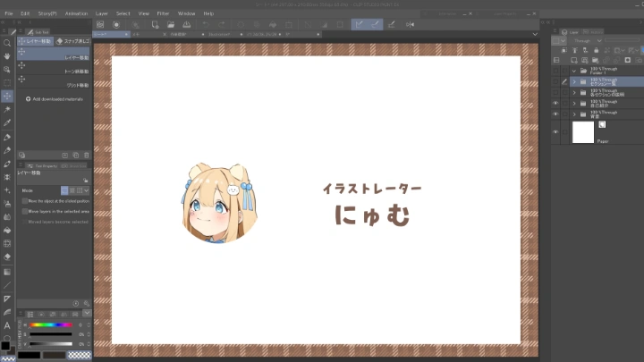
Task: Select the Auto select magic wand tool
Action: (x=7, y=109)
